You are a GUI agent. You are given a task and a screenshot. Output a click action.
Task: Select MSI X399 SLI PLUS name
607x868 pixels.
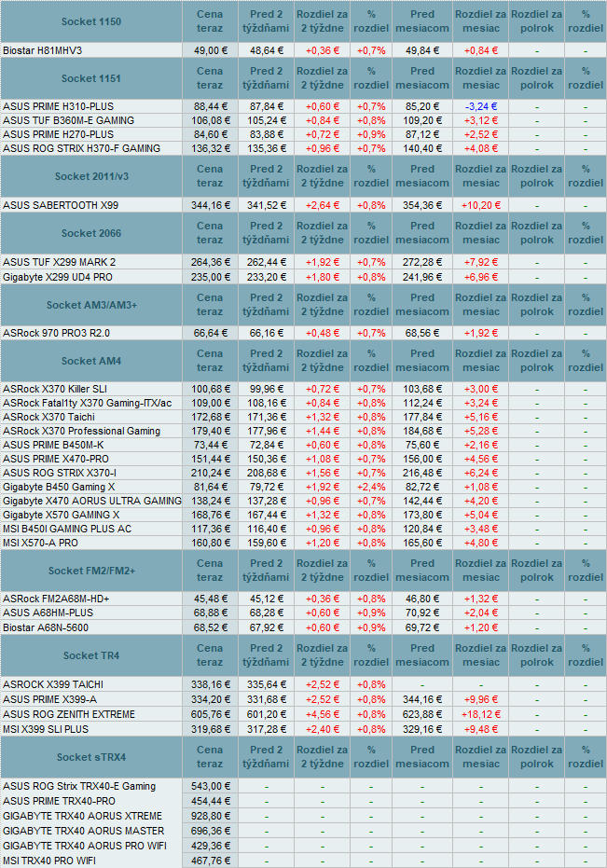coord(46,730)
